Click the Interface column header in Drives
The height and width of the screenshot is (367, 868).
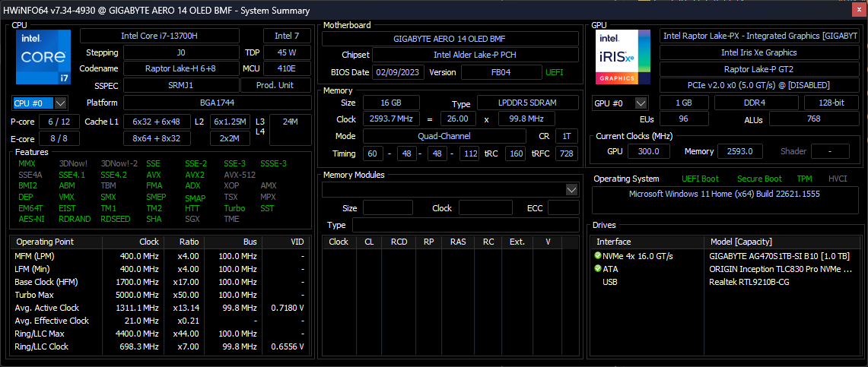[x=647, y=242]
